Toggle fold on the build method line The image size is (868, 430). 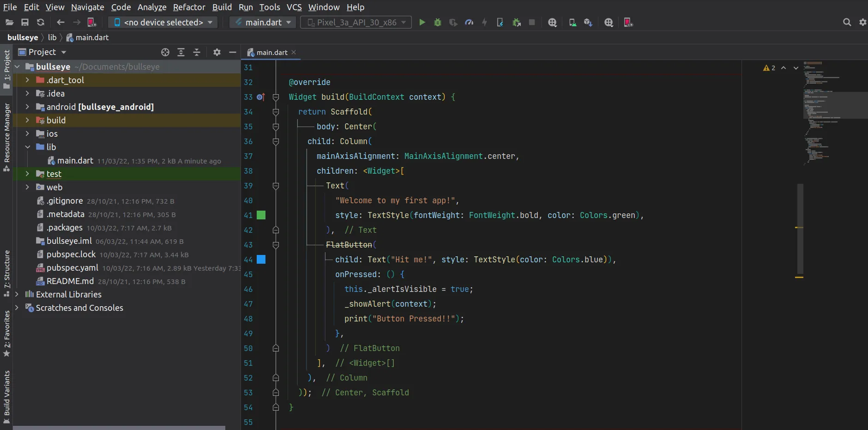point(276,97)
